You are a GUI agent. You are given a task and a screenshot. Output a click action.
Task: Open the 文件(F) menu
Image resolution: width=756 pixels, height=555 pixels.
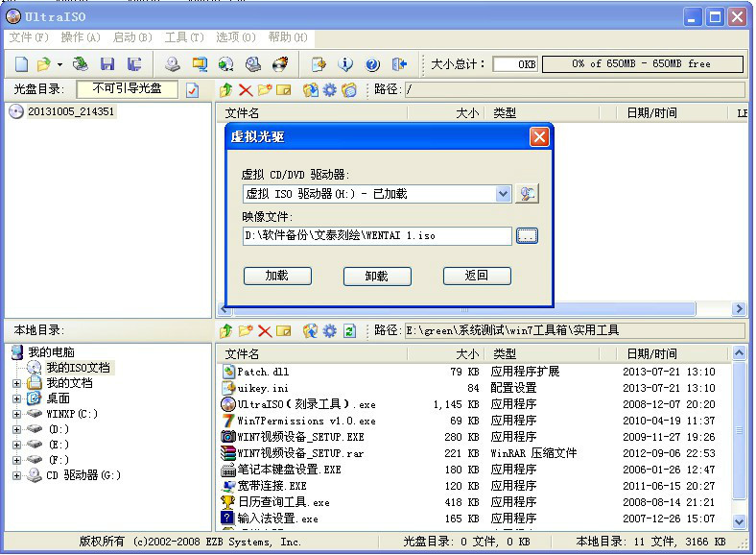coord(29,37)
